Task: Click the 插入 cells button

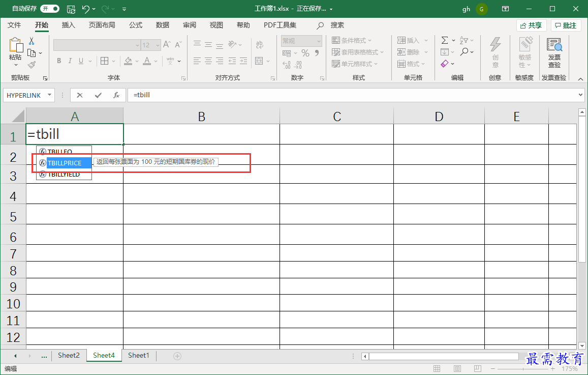Action: coord(409,41)
